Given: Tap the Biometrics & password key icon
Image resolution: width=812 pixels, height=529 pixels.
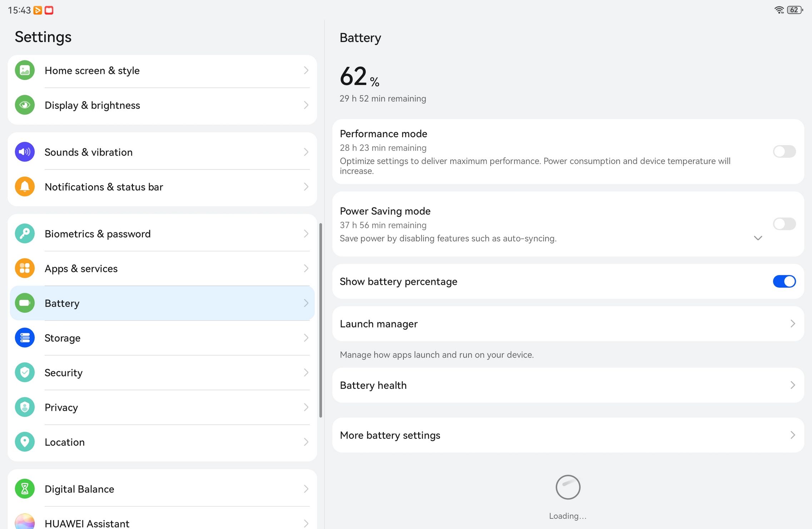Looking at the screenshot, I should click(25, 233).
